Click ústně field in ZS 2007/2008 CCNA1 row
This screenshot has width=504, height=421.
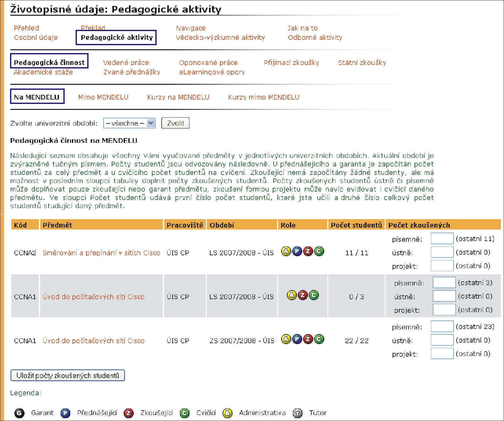click(x=442, y=340)
